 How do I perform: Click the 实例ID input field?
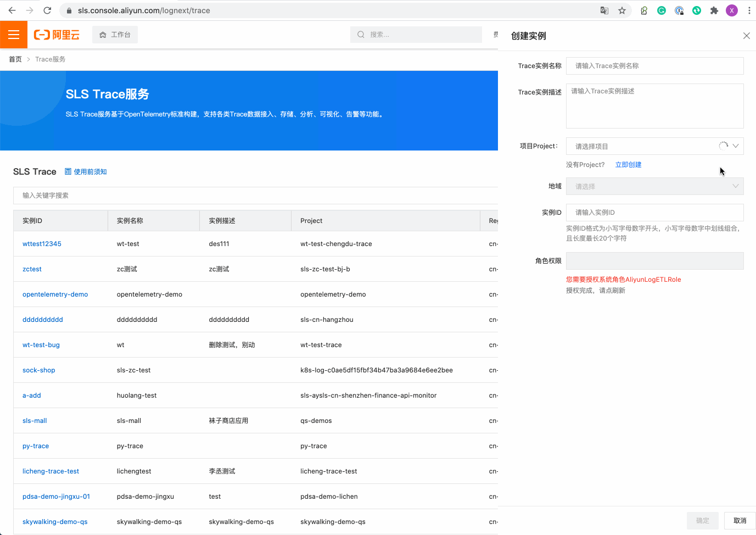(655, 213)
